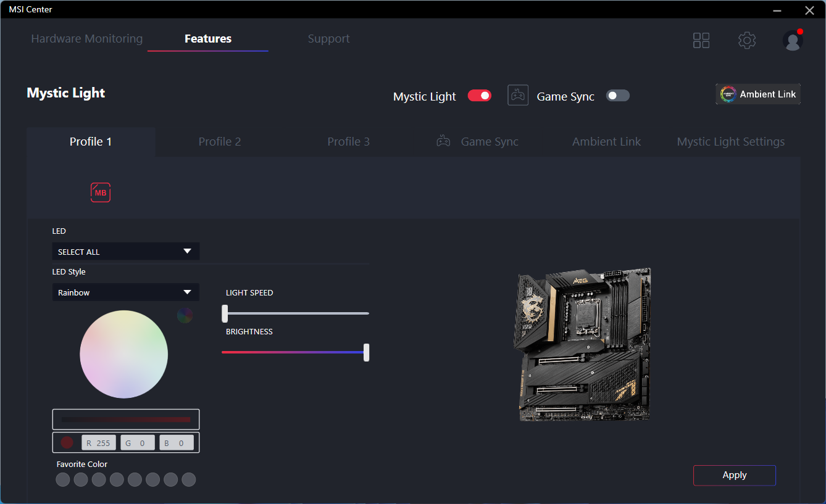This screenshot has height=504, width=826.
Task: Click the current red color preview swatch
Action: [67, 443]
